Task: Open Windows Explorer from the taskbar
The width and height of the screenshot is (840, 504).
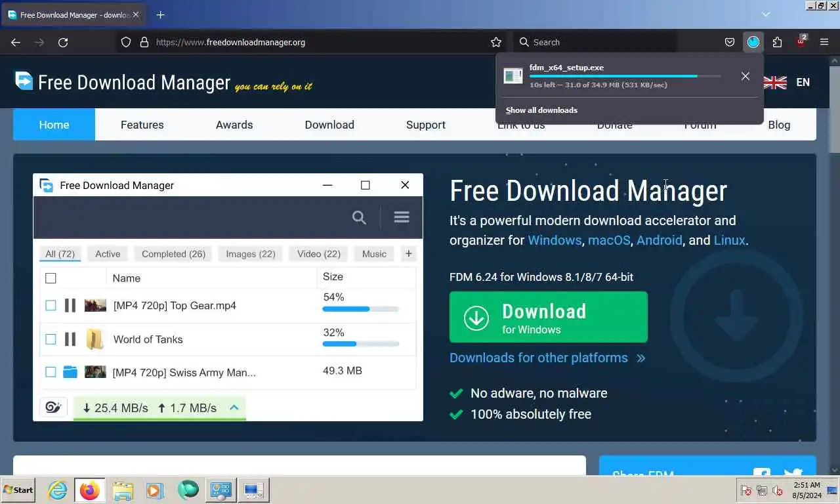Action: pos(123,490)
